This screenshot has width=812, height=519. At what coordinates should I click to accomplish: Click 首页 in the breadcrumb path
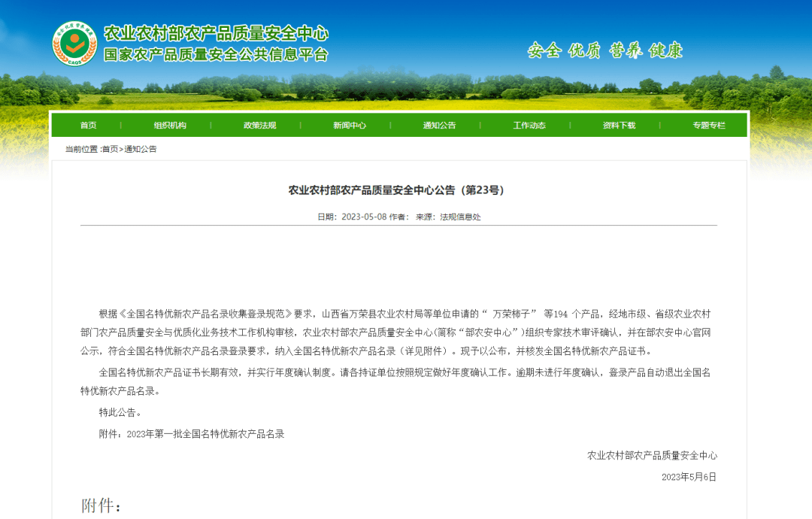pyautogui.click(x=110, y=149)
